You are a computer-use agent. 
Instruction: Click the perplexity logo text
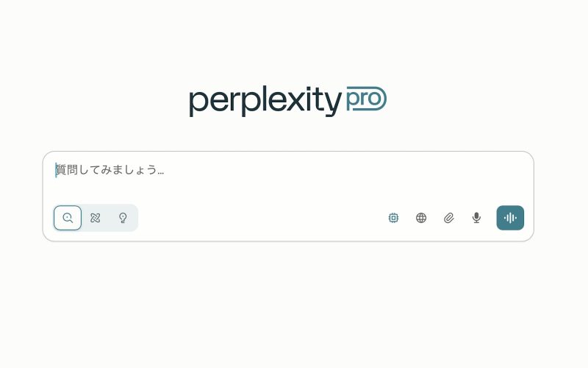click(265, 101)
